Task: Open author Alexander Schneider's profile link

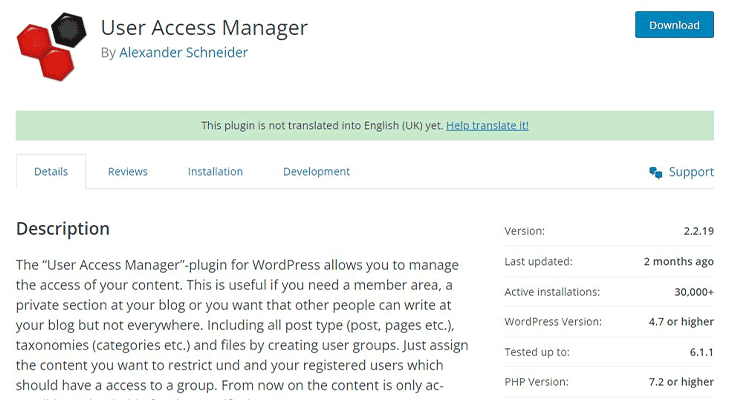Action: coord(184,52)
